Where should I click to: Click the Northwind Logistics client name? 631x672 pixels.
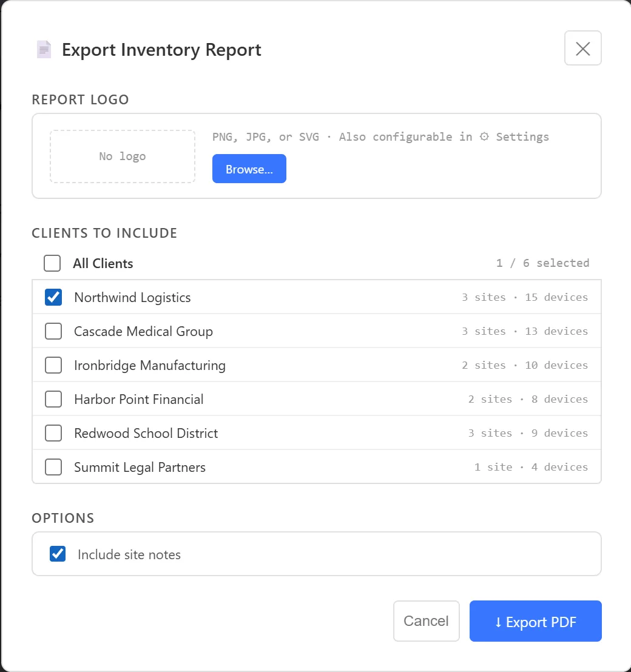132,297
